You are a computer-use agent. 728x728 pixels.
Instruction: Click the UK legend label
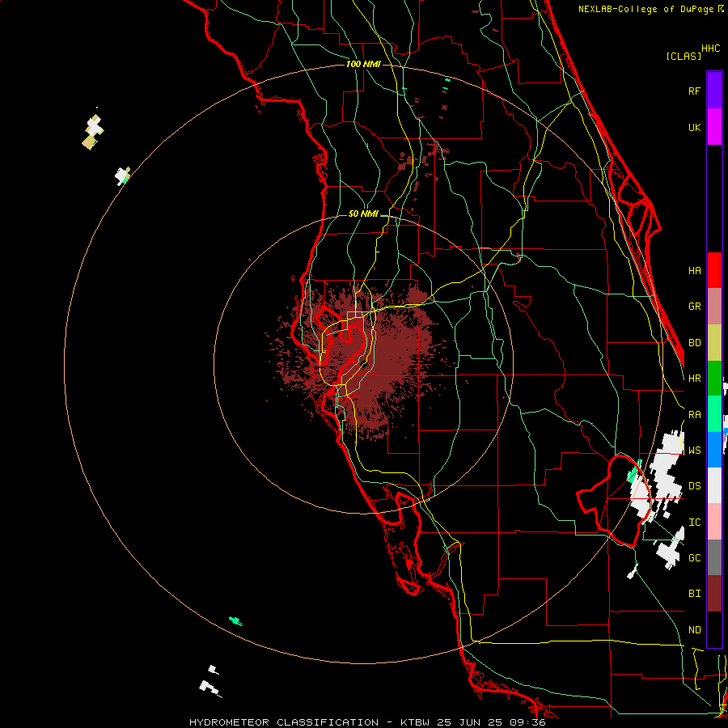[694, 127]
